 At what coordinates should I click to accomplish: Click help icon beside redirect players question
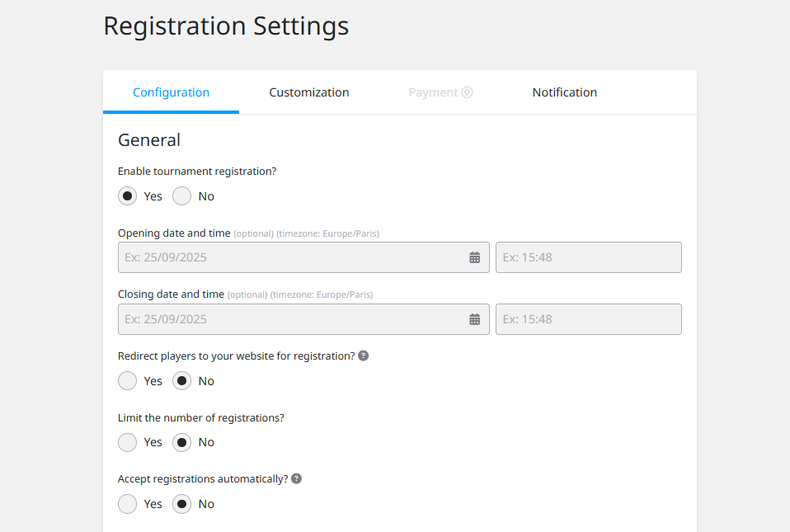coord(364,356)
